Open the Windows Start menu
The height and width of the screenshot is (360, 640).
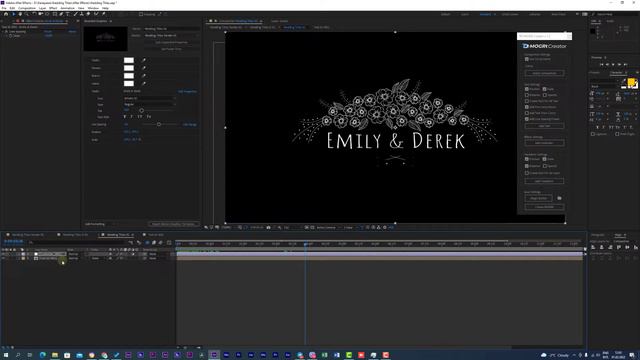(6, 355)
